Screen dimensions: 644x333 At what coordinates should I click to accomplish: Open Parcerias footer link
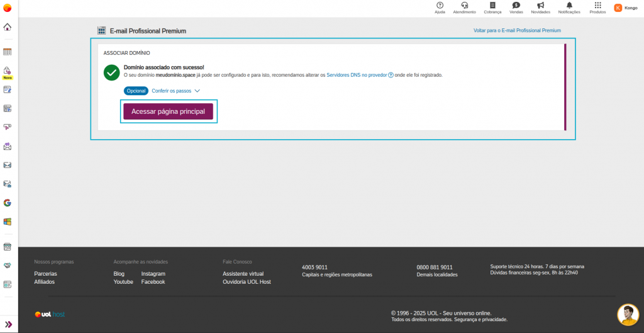pos(45,274)
